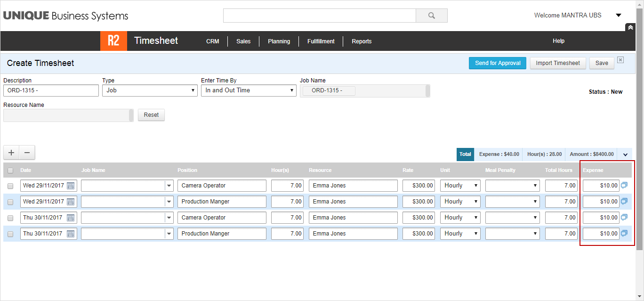Select checkbox for second row Production Manger
Viewport: 644px width, 301px height.
pos(10,202)
